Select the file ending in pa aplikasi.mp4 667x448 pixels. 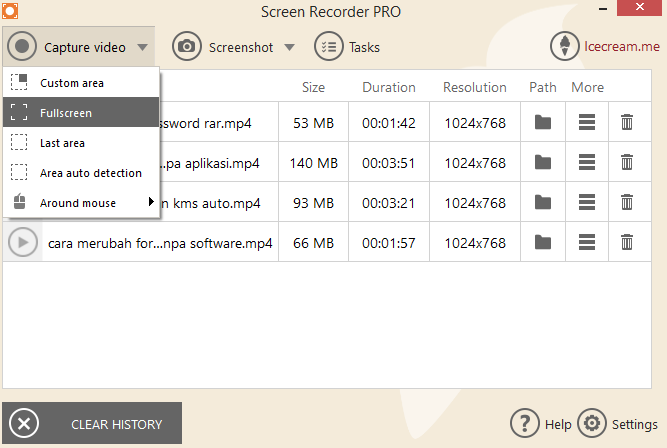(210, 163)
